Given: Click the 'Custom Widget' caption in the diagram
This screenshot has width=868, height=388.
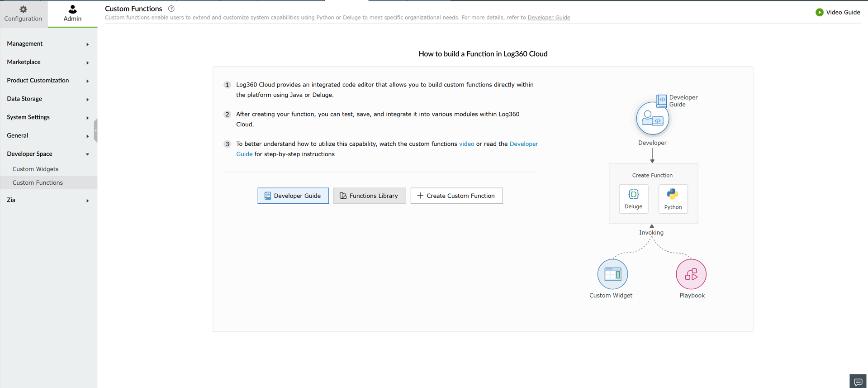Looking at the screenshot, I should 611,296.
